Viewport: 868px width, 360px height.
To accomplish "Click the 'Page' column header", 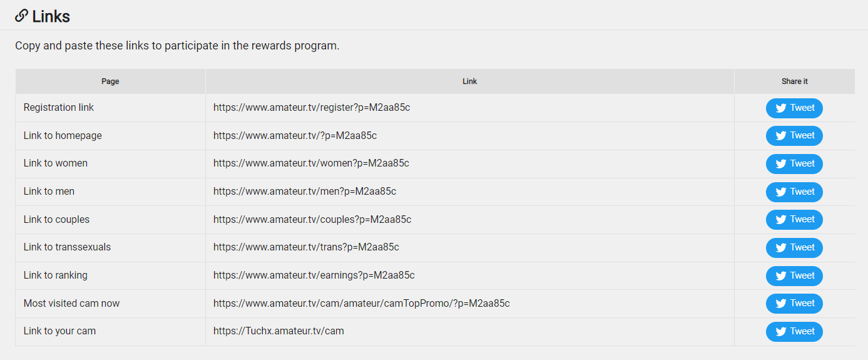I will [x=110, y=81].
